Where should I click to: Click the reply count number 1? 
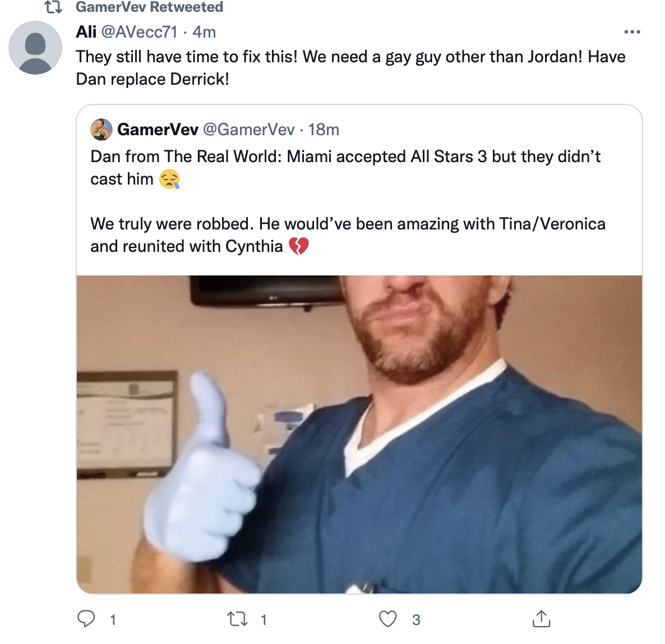click(113, 620)
